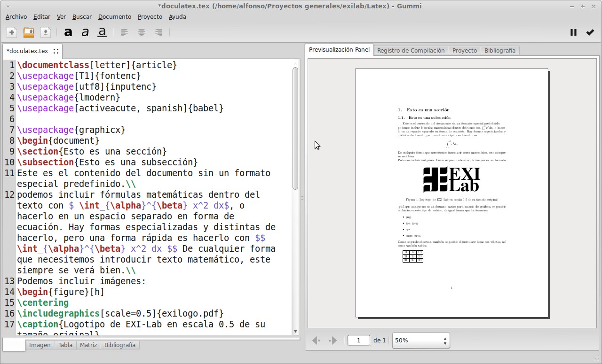Click the \section{Esto es una sección} line
Screen dimensions: 602x364
(x=92, y=151)
